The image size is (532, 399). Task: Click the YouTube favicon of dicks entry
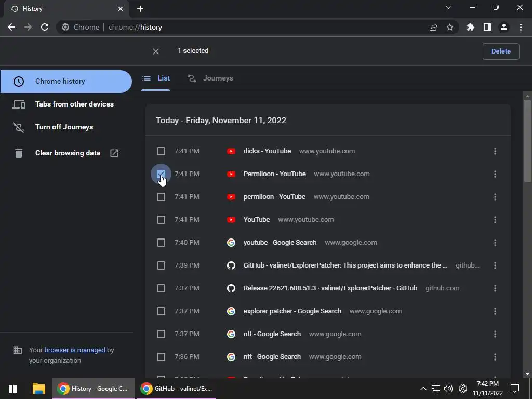coord(231,151)
